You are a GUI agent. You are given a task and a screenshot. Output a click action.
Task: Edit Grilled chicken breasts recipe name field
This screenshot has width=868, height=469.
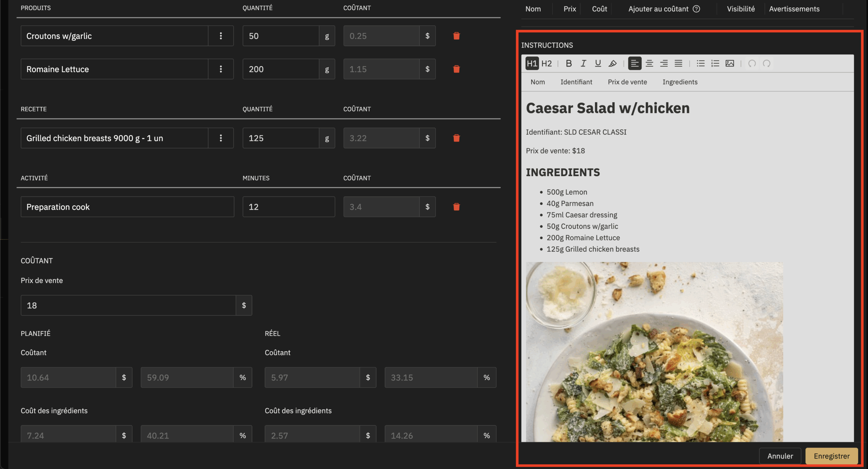point(114,138)
